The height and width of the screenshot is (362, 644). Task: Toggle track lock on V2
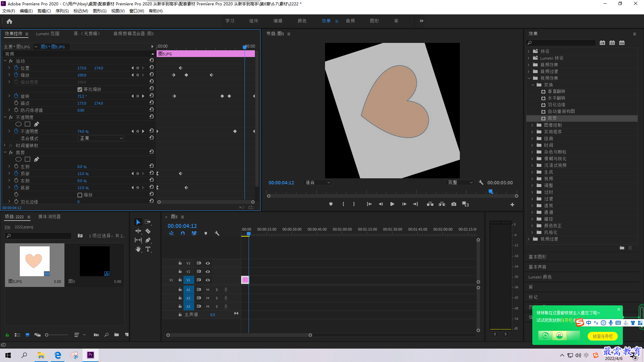[180, 271]
